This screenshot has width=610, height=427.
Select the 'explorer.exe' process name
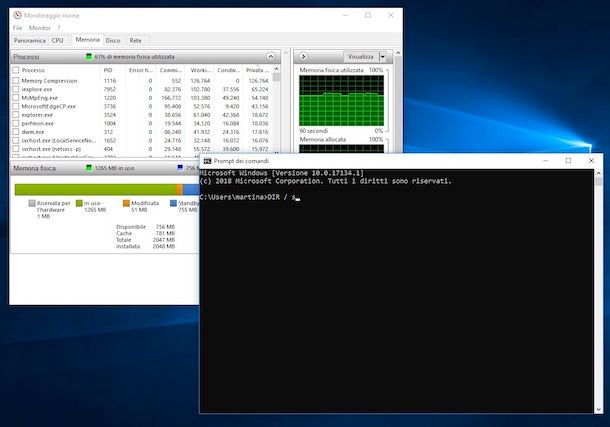coord(37,115)
